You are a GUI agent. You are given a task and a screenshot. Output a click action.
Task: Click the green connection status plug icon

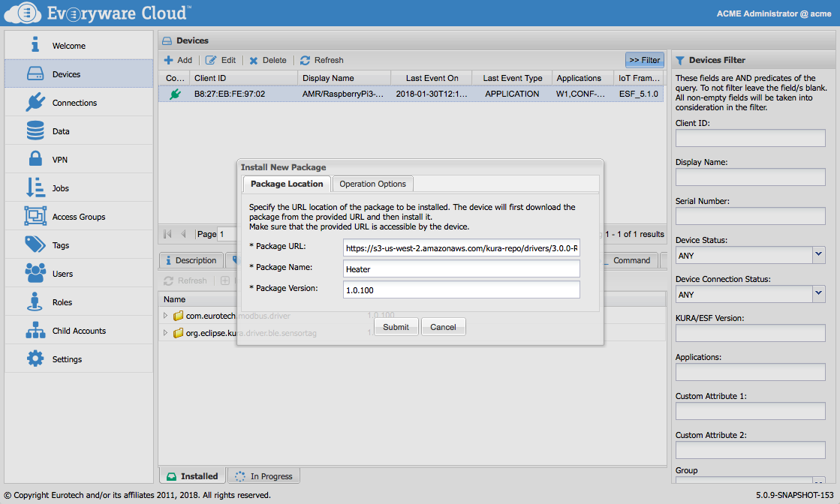[175, 94]
